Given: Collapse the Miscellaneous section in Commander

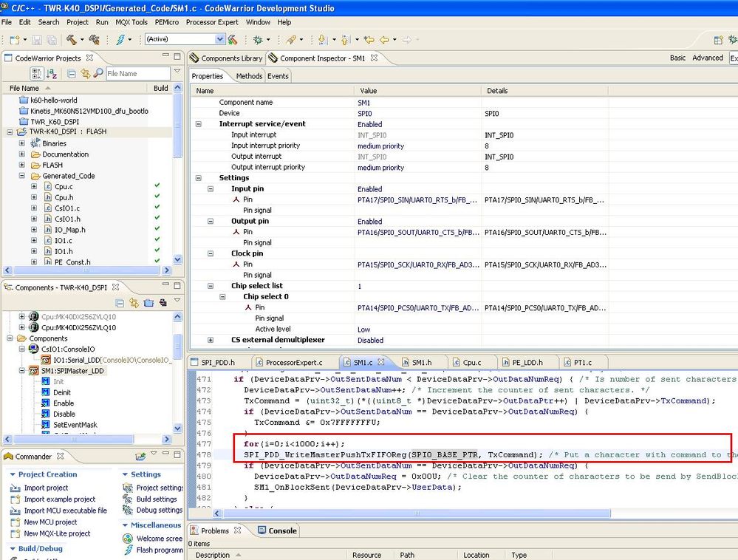Looking at the screenshot, I should tap(125, 525).
